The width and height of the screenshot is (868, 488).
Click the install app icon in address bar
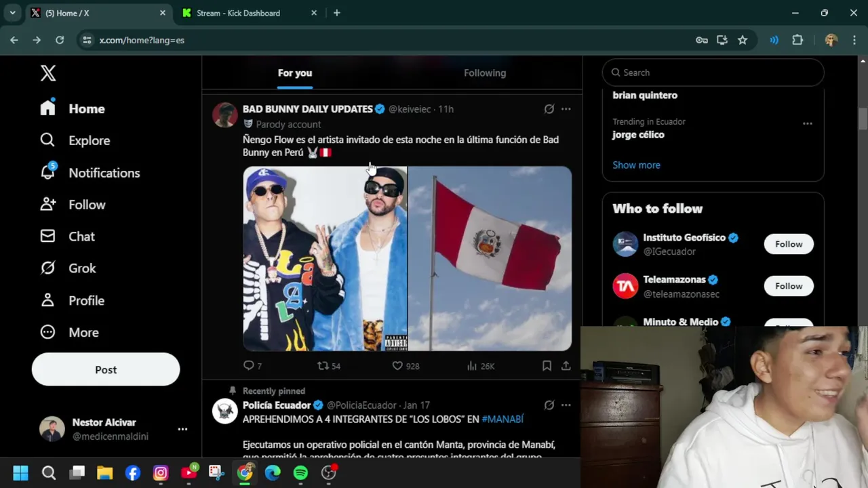(x=722, y=40)
